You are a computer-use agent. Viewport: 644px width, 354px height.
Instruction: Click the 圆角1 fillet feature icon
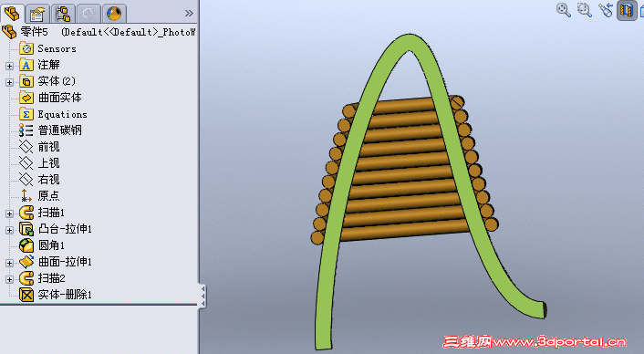tap(26, 245)
